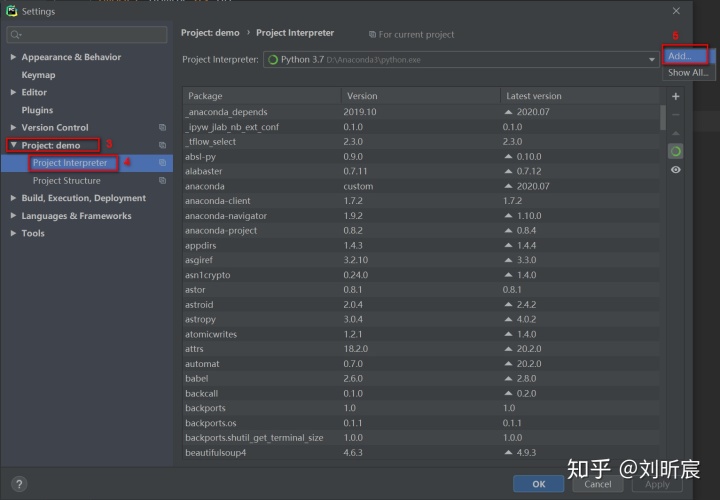Select the _ipyw_jlab_nb_ext_conf package row
The height and width of the screenshot is (500, 720).
[x=421, y=127]
